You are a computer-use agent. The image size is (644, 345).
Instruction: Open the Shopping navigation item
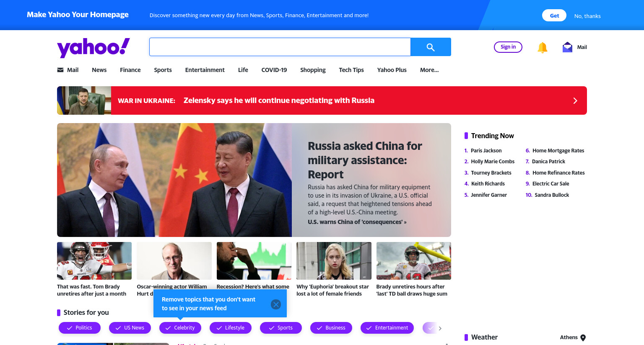[313, 70]
